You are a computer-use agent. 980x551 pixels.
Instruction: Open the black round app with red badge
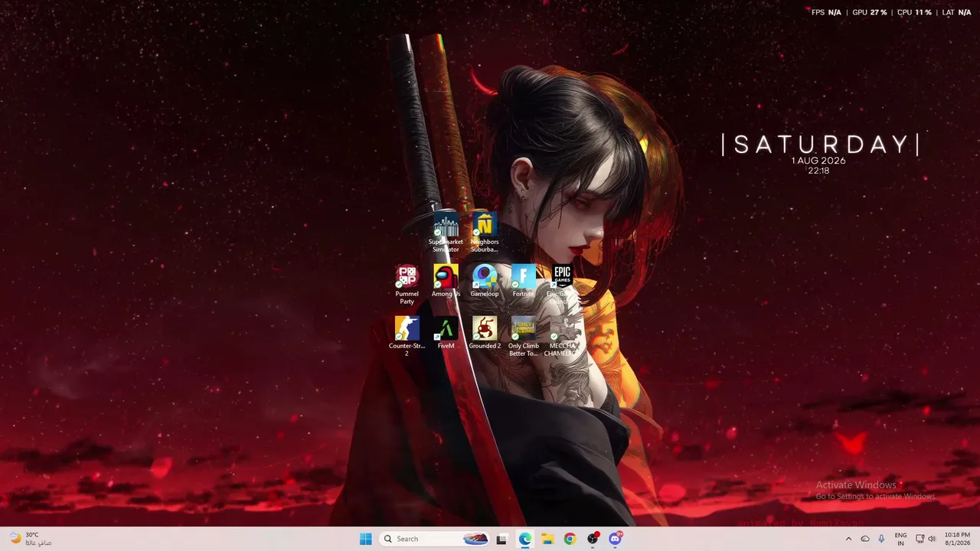click(x=593, y=539)
